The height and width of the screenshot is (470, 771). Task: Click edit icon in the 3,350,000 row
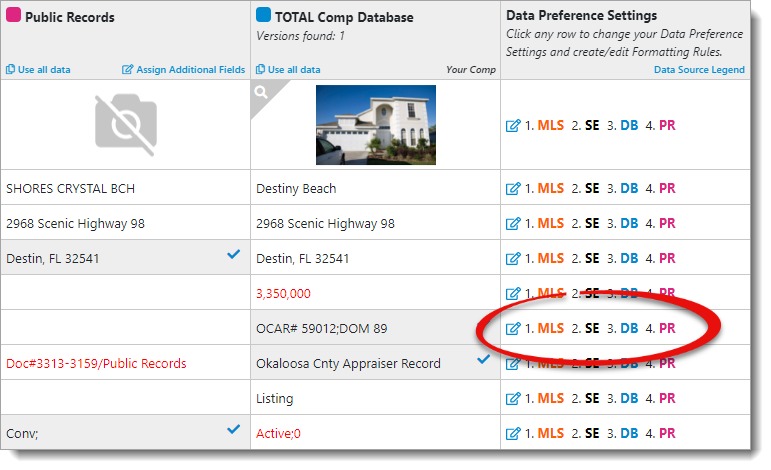[x=513, y=293]
